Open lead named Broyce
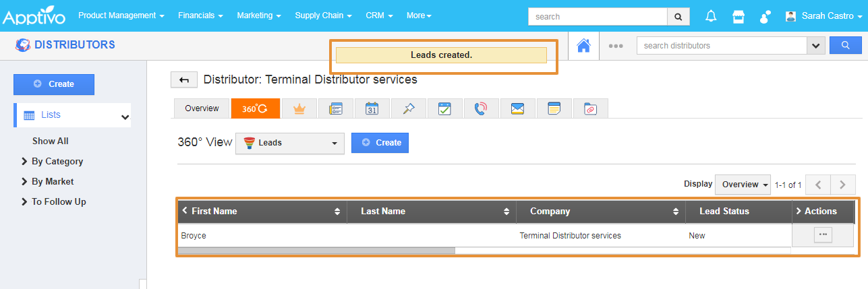Screen dimensions: 868x289 point(194,236)
